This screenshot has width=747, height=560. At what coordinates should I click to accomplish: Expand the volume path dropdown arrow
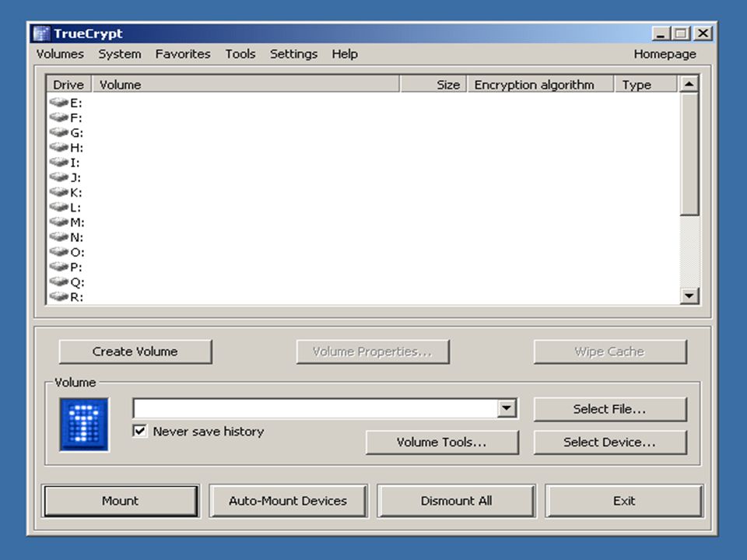[507, 408]
